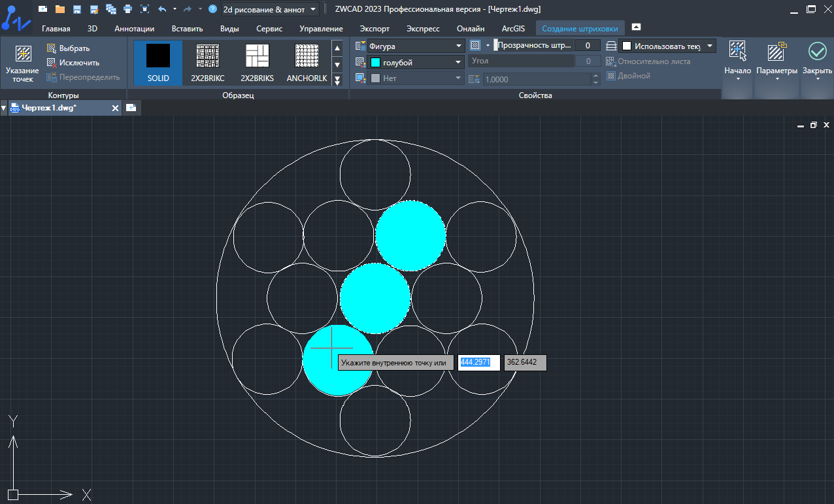The height and width of the screenshot is (504, 834).
Task: Click the hatch layer icon
Action: 611,46
